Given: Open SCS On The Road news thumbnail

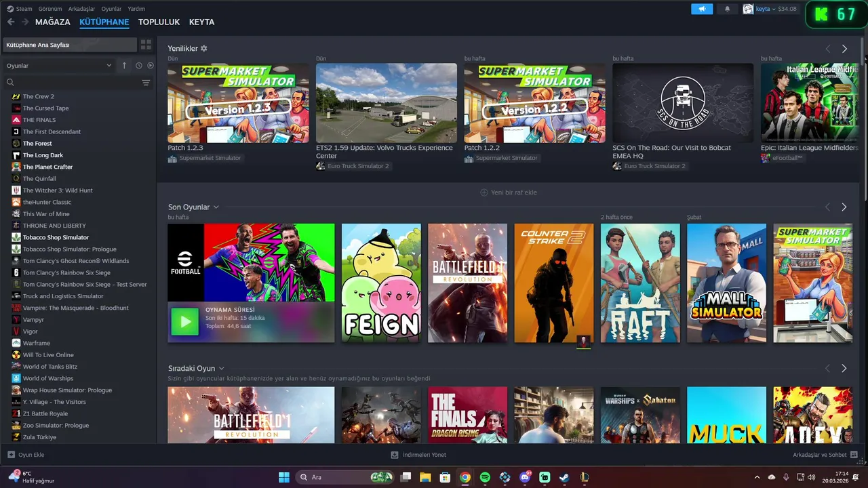Looking at the screenshot, I should (683, 103).
